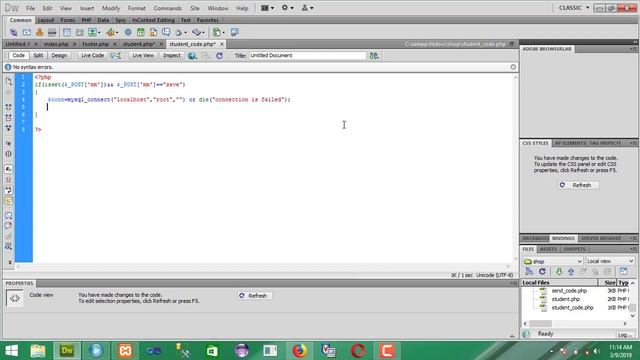Viewport: 640px width, 360px height.
Task: Select the PHP insert bar tab
Action: (x=86, y=20)
